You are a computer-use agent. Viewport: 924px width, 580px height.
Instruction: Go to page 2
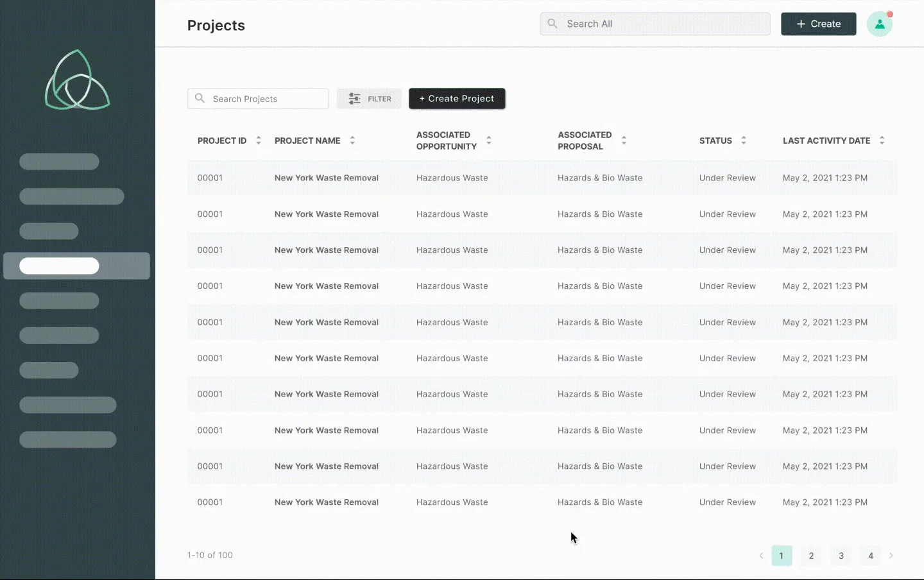pyautogui.click(x=811, y=556)
